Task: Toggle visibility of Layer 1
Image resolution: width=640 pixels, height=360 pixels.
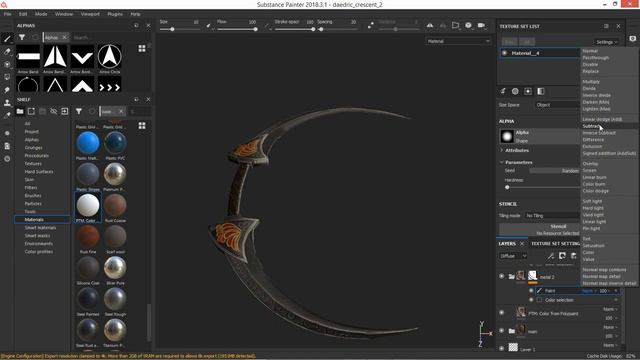Action: [x=502, y=349]
